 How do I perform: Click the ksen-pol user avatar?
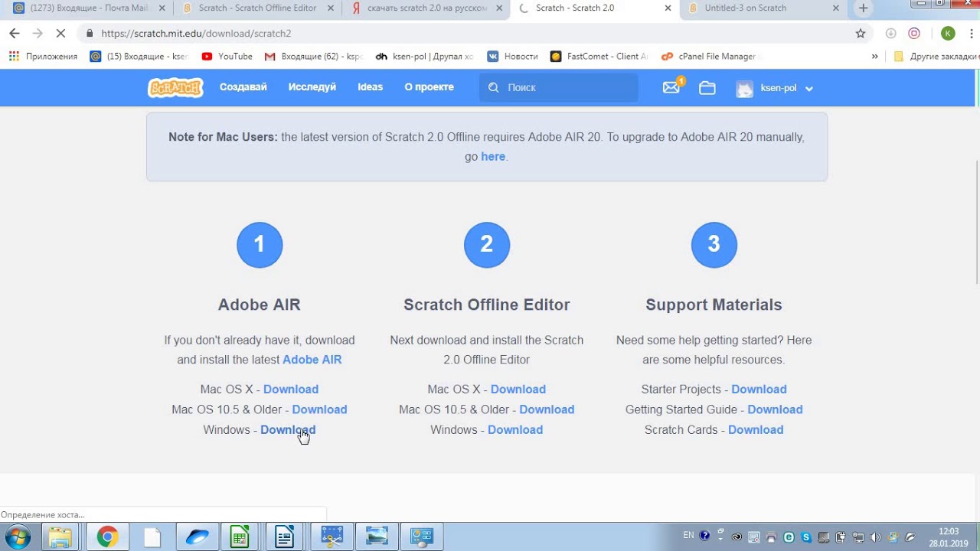click(x=744, y=88)
